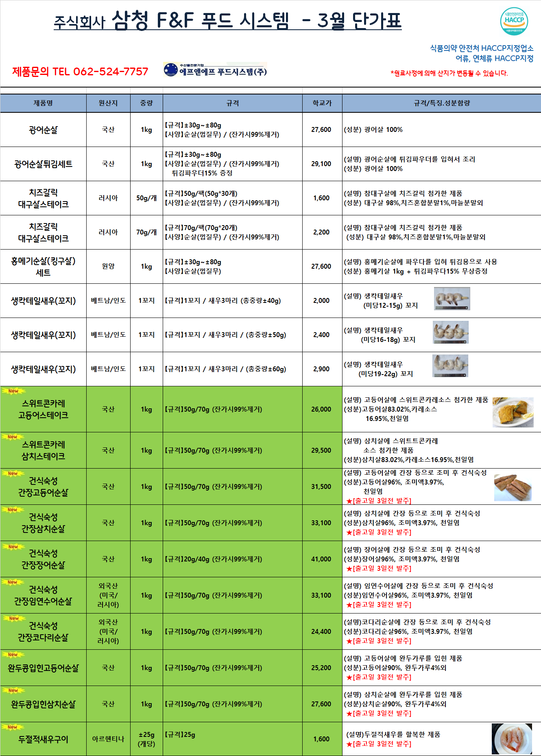Click the New badge on 건식숙성 간장장어순살 row
The height and width of the screenshot is (756, 541).
click(13, 547)
